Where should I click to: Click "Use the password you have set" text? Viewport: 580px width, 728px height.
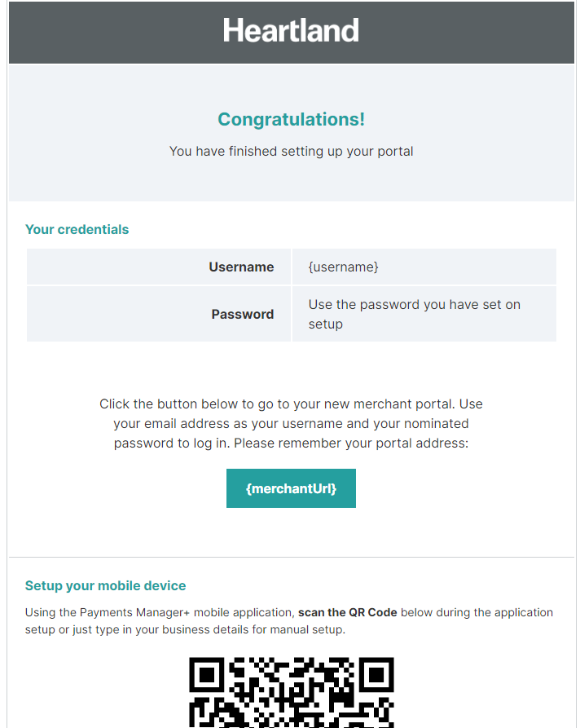click(x=414, y=305)
